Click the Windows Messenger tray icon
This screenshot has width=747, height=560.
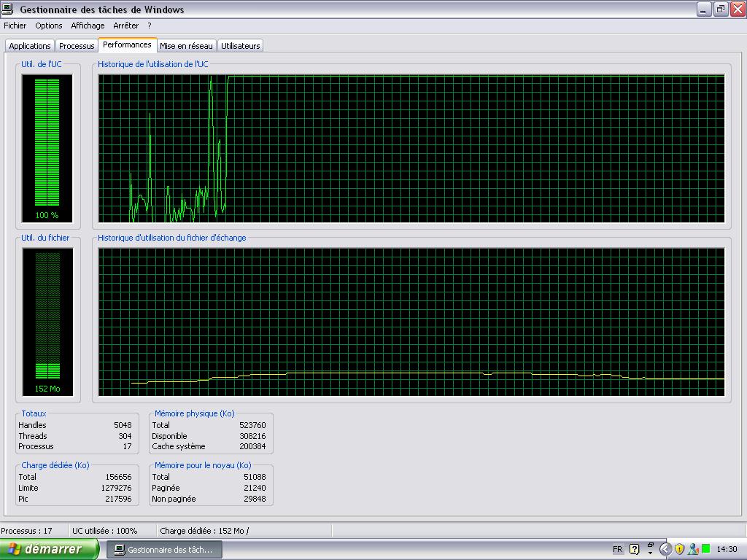[692, 549]
